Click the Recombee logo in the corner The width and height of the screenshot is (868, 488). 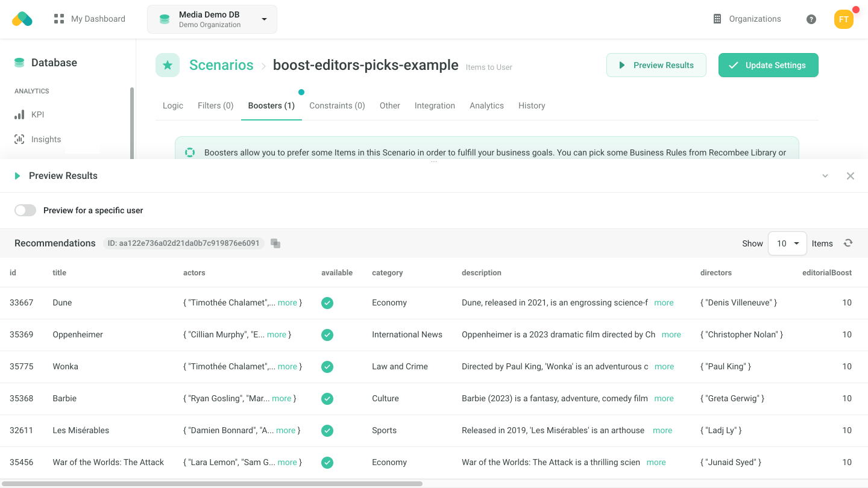click(x=22, y=19)
